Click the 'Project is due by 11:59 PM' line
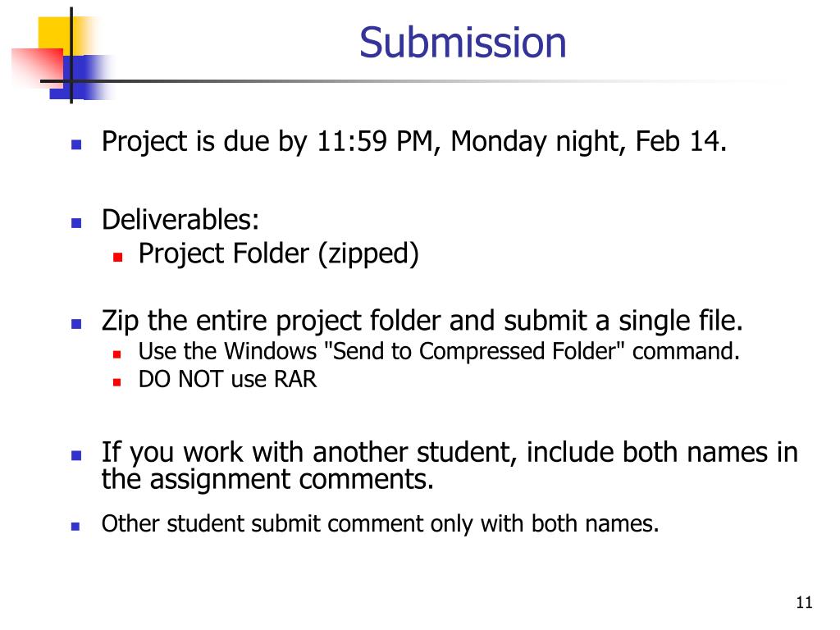Image resolution: width=840 pixels, height=630 pixels. 414,142
